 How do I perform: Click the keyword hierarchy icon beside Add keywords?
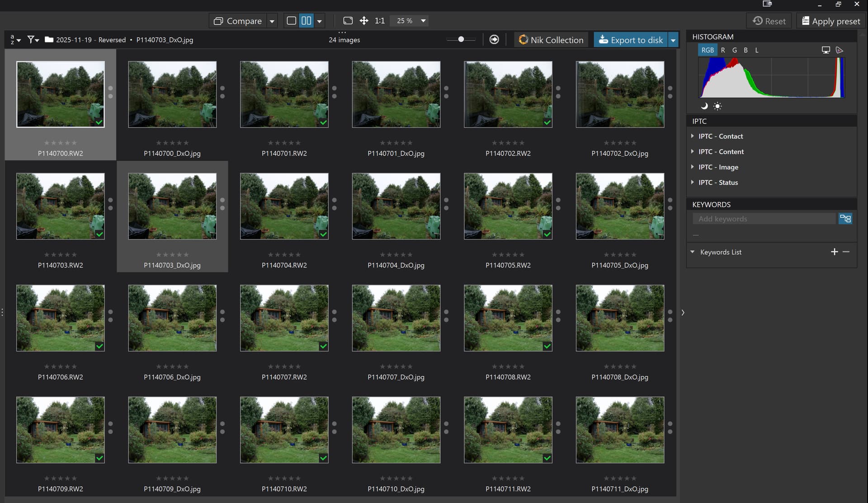[845, 219]
